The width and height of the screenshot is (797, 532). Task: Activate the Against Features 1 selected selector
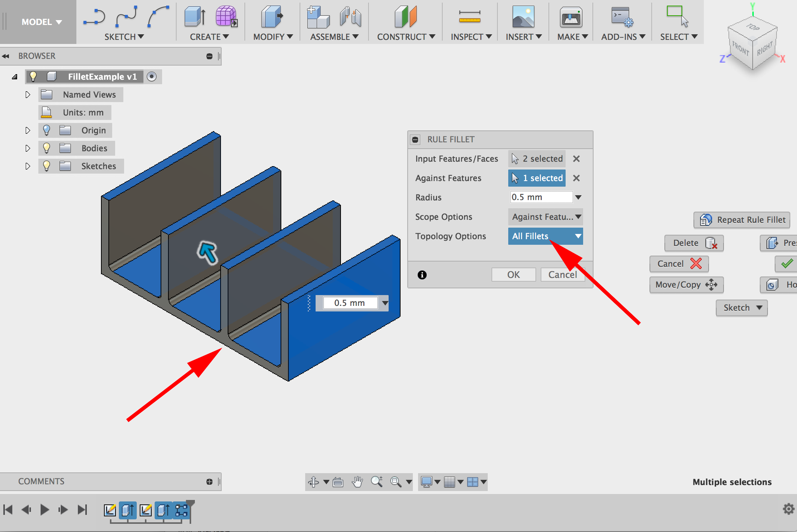(537, 178)
